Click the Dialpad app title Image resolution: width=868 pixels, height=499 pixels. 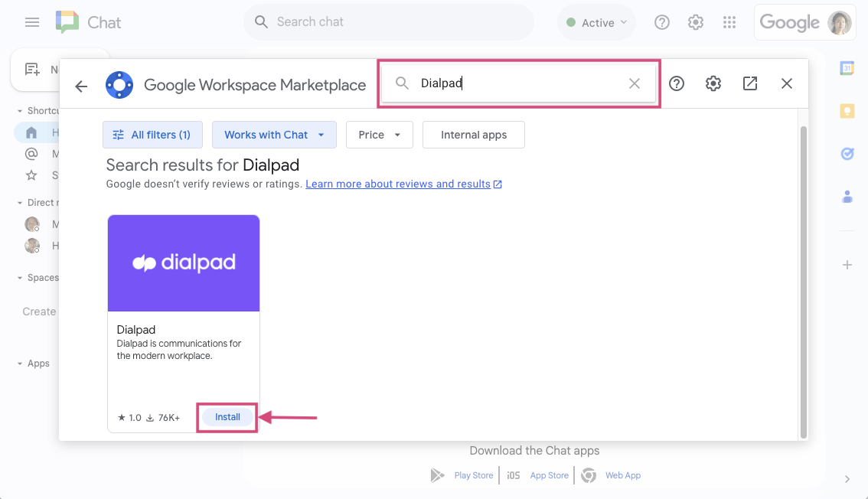point(136,330)
